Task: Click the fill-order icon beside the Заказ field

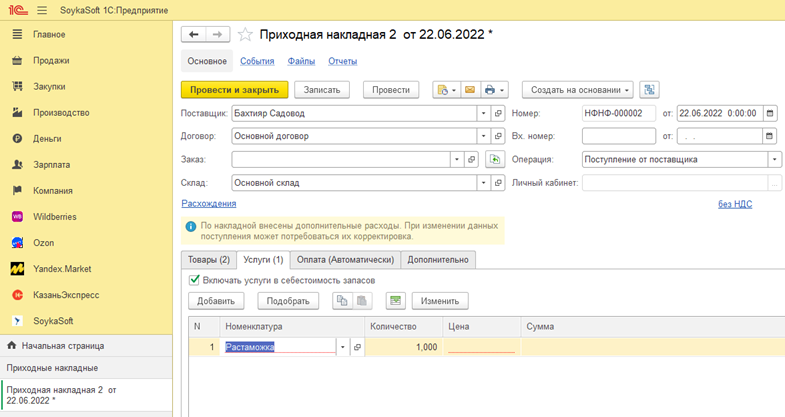Action: point(494,159)
